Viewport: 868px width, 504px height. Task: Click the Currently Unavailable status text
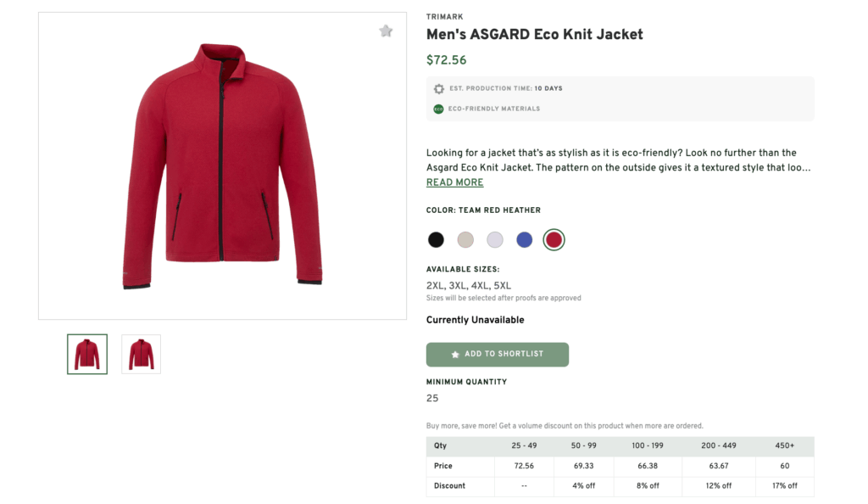tap(475, 319)
